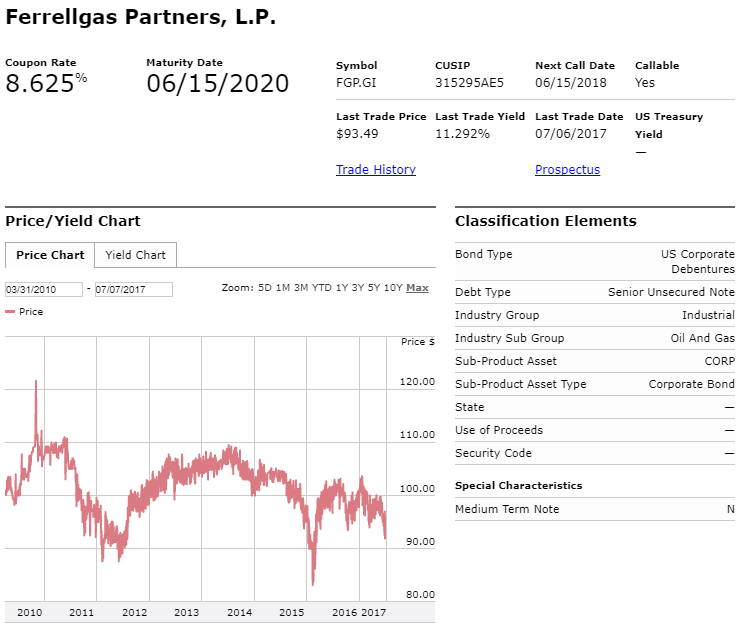Set chart zoom to 1Y
743x637 pixels.
(x=342, y=288)
